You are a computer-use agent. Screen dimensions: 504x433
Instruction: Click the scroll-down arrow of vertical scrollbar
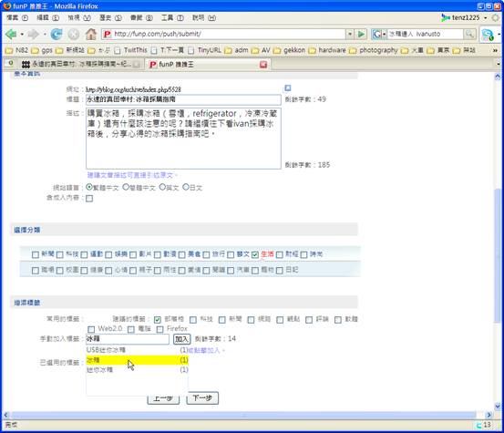click(498, 406)
